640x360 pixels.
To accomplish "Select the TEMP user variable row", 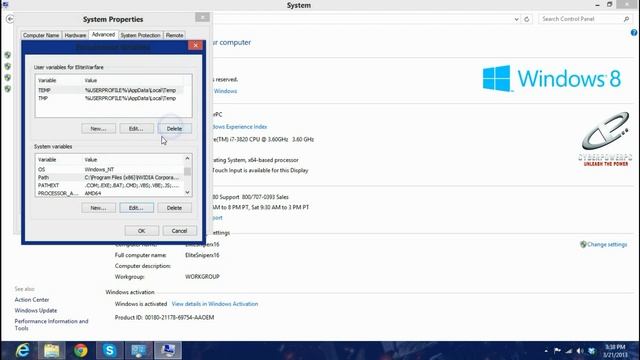I will (x=110, y=90).
